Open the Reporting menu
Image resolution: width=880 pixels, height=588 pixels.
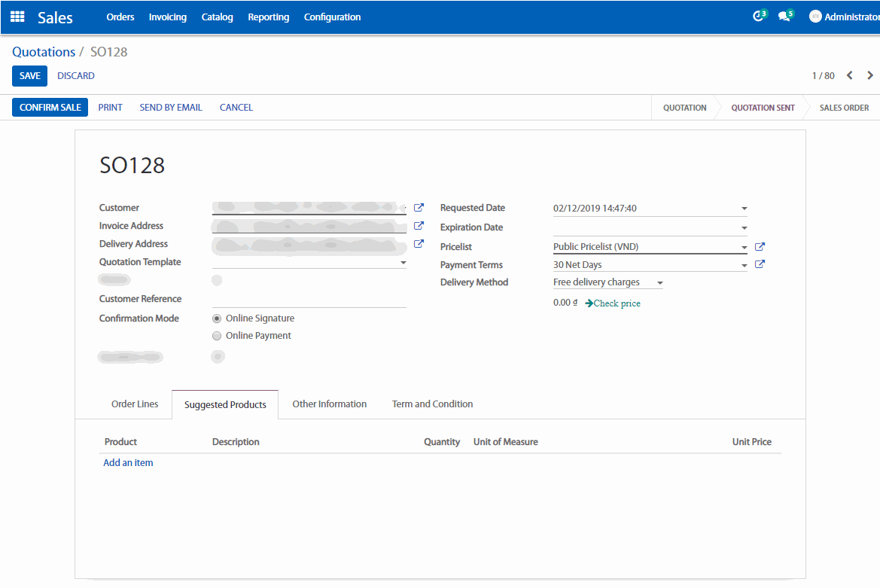pyautogui.click(x=268, y=17)
